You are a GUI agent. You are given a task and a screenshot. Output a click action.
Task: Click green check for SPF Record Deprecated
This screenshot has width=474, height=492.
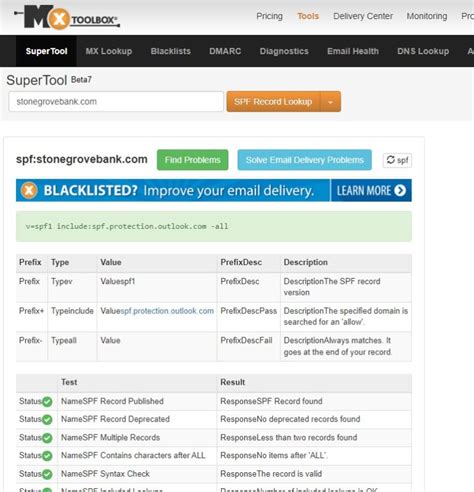47,420
